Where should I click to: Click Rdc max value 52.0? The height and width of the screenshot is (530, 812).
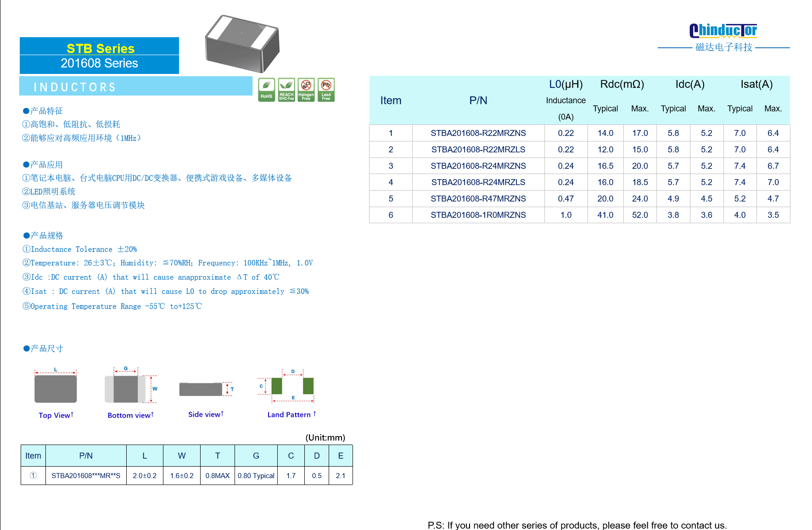pyautogui.click(x=640, y=215)
